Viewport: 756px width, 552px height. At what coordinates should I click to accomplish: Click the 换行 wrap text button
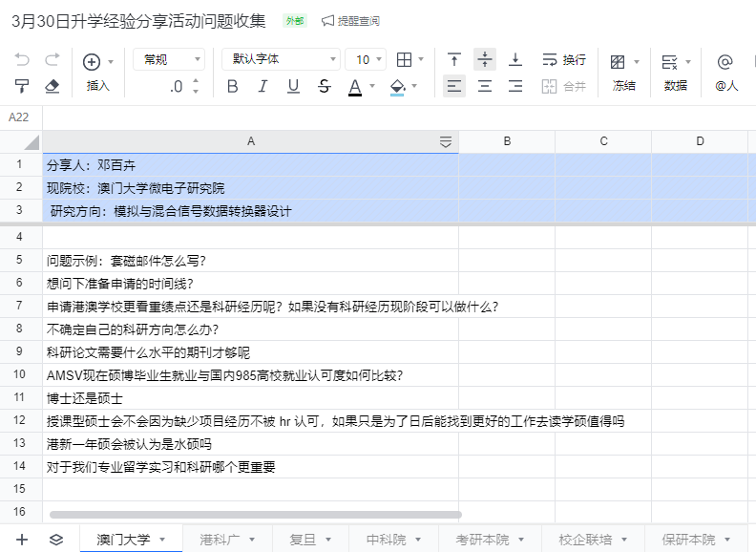coord(564,60)
